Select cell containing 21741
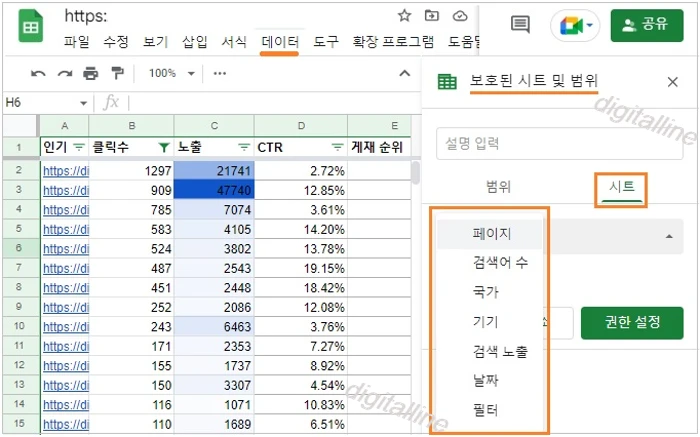Viewport: 700px width, 437px height. tap(214, 171)
